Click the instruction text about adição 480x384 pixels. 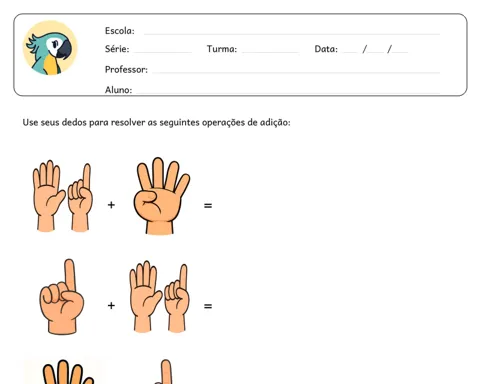156,122
